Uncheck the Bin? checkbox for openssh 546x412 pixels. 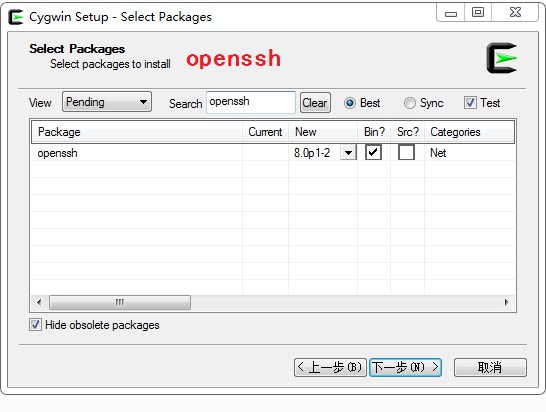(373, 153)
